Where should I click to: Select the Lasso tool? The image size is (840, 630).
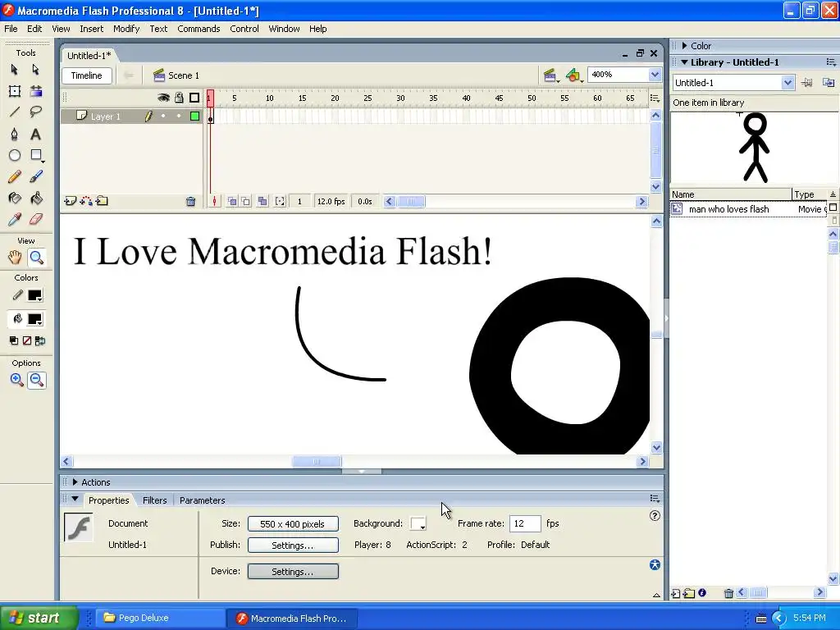[x=35, y=112]
